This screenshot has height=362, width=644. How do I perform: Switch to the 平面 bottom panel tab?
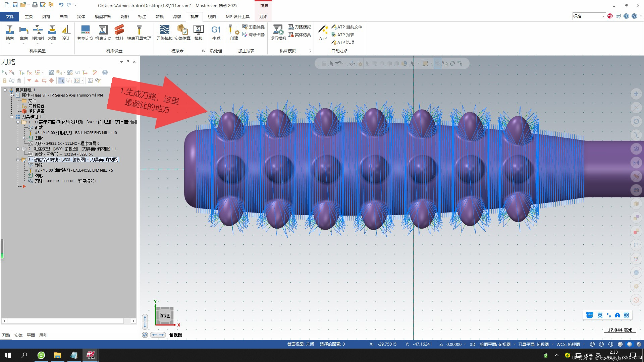[31, 335]
